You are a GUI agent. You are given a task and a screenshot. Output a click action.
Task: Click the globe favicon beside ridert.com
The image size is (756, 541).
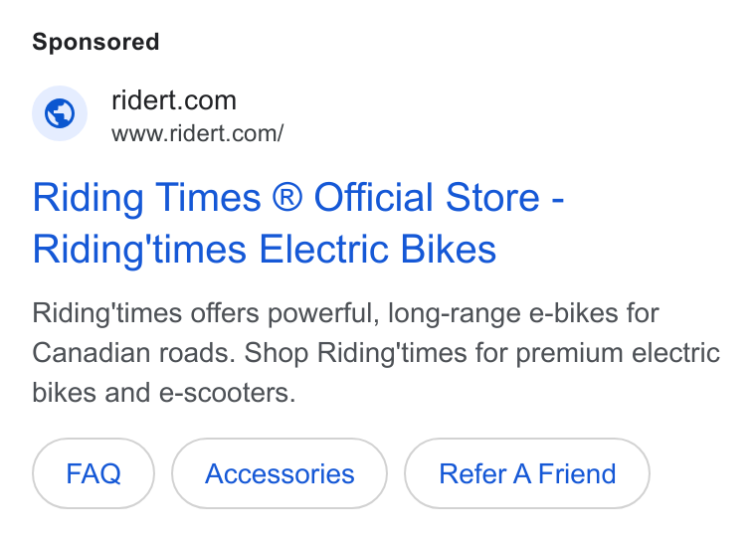(x=60, y=113)
